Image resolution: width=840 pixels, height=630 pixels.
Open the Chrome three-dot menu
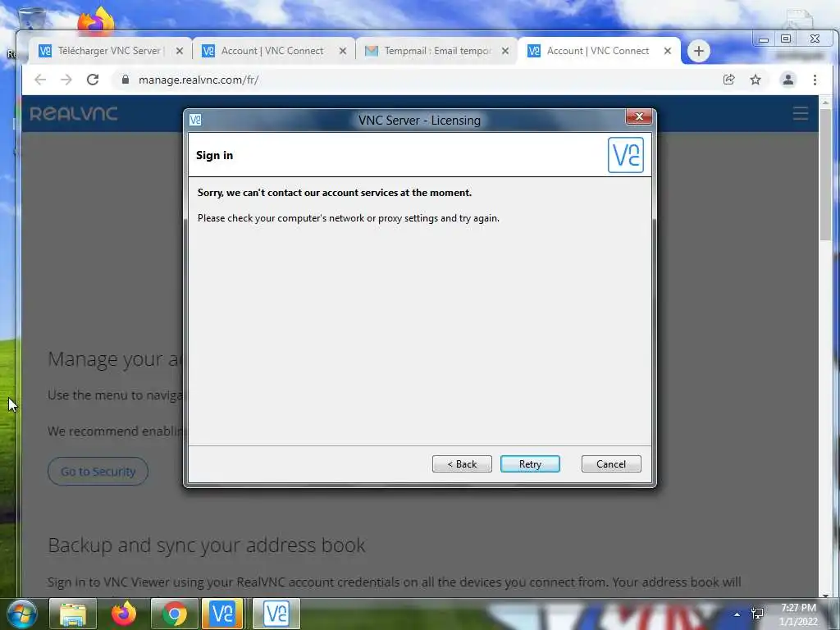point(815,80)
